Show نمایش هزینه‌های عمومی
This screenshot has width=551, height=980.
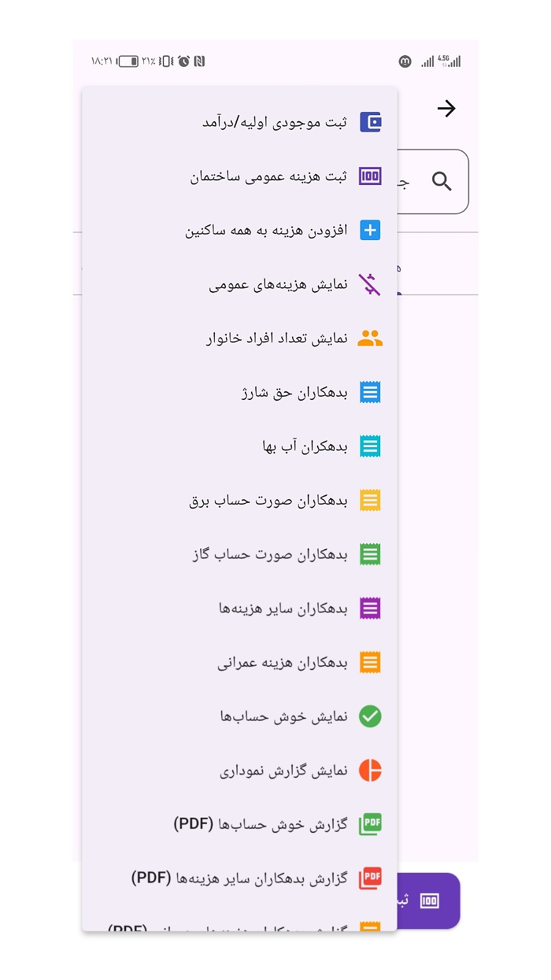pyautogui.click(x=278, y=285)
